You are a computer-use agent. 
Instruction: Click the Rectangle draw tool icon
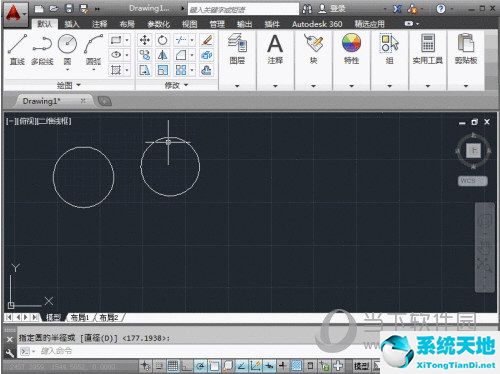[x=116, y=40]
